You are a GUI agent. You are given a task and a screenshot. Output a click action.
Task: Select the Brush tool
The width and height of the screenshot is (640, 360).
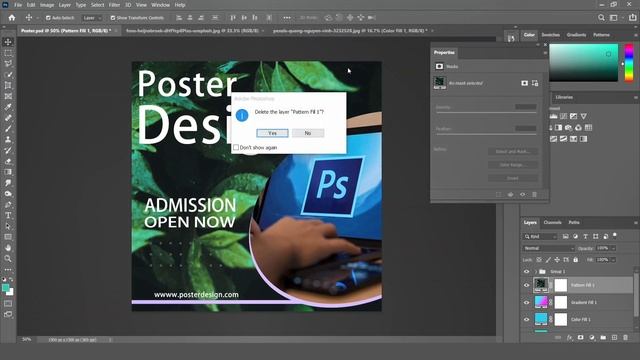(x=8, y=129)
